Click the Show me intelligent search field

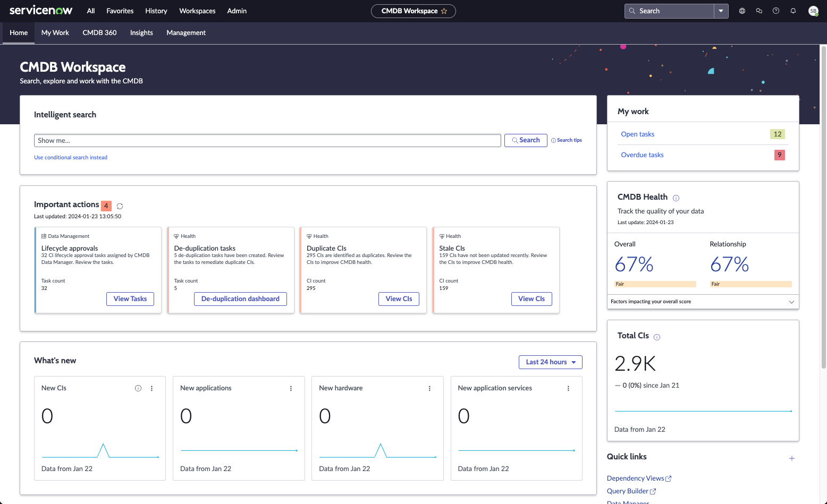tap(267, 140)
